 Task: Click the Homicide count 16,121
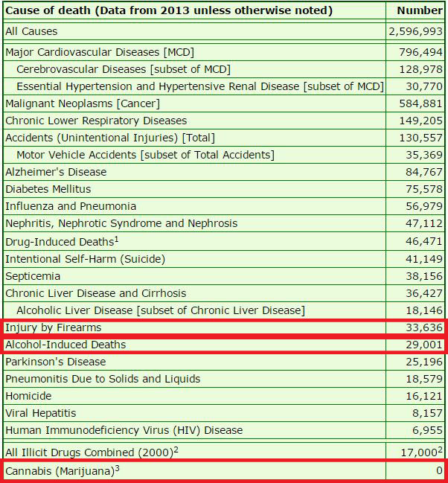(423, 396)
